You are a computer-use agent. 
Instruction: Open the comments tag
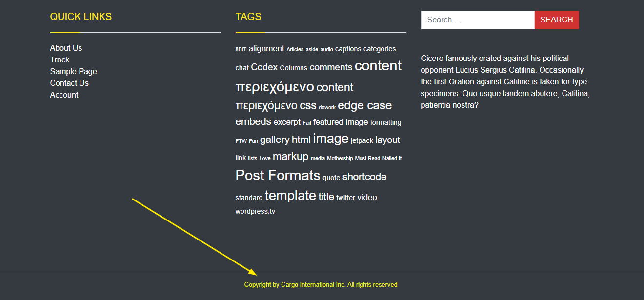click(x=331, y=67)
